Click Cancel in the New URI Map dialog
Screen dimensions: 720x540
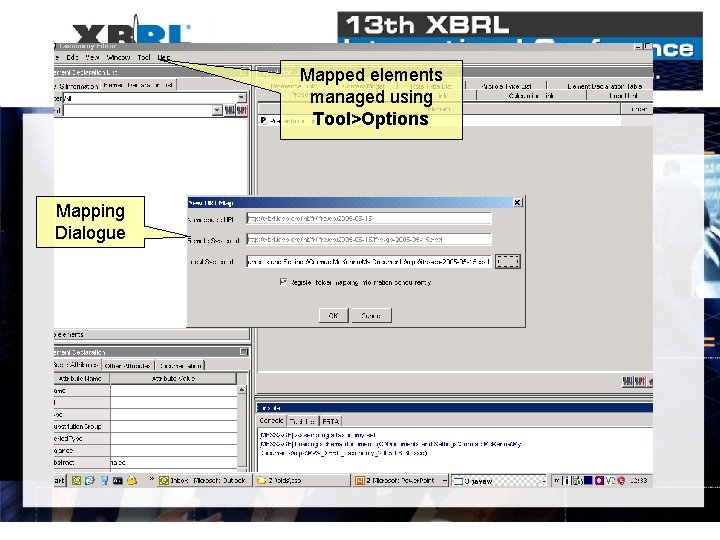click(371, 315)
